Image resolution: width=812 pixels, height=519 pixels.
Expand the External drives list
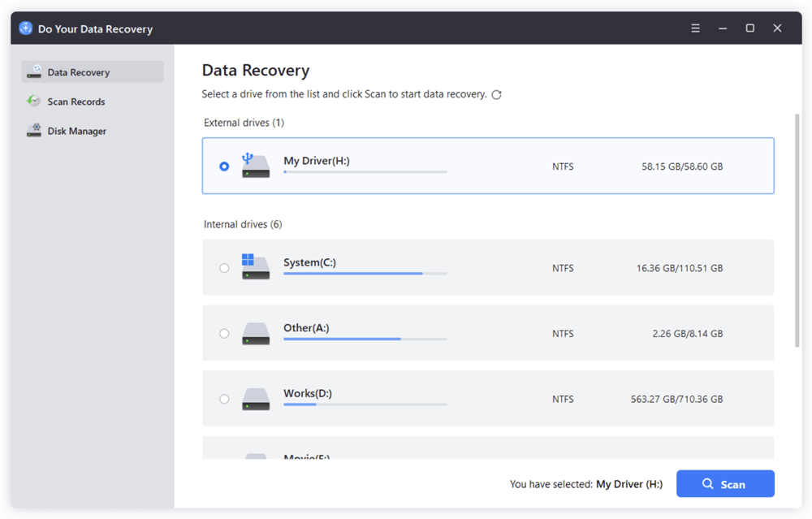243,123
